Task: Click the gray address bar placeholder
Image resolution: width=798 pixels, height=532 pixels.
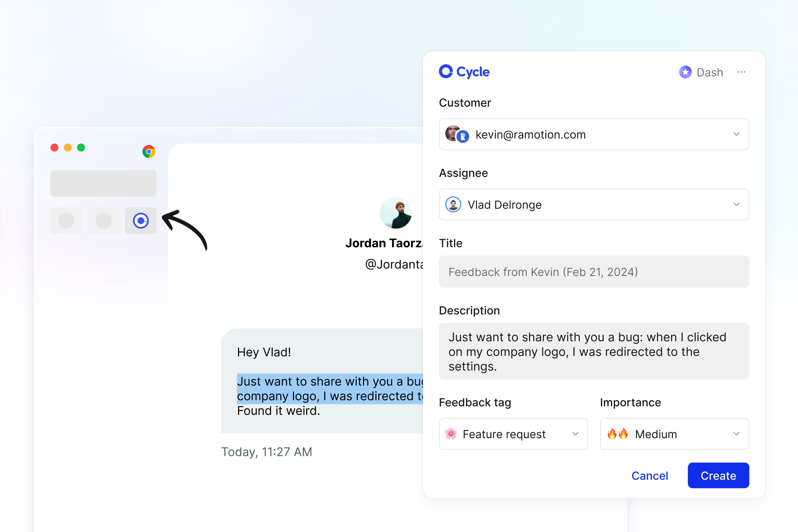Action: 103,183
